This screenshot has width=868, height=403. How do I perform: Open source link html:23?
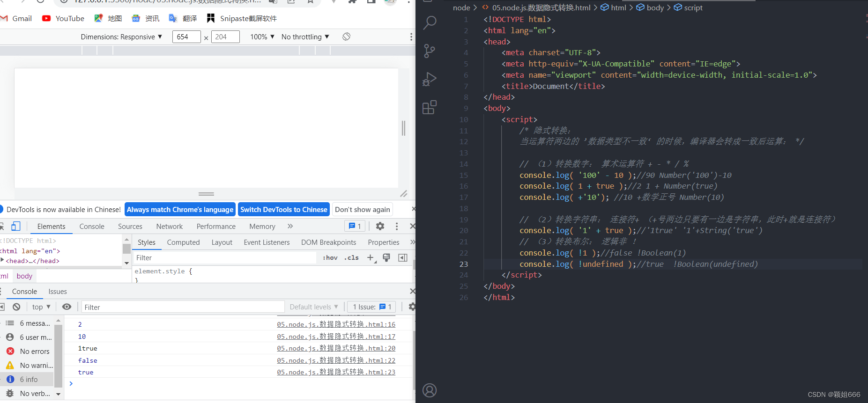(336, 372)
